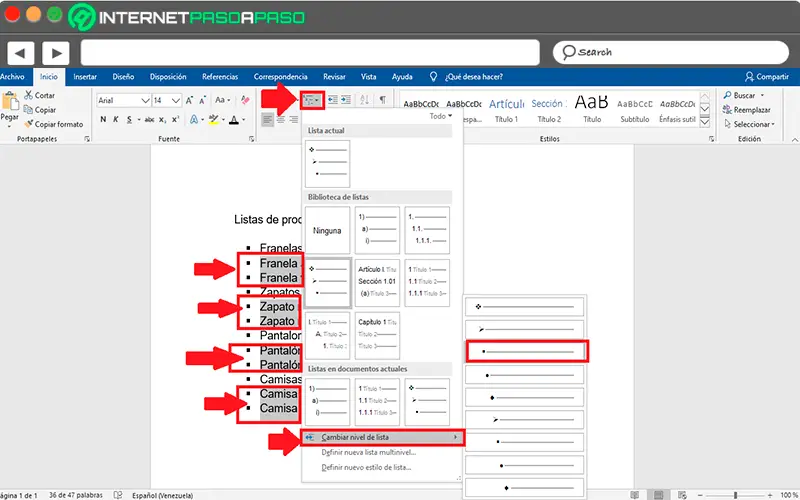Switch to the Revisar tab
Viewport: 800px width, 500px height.
pyautogui.click(x=334, y=77)
